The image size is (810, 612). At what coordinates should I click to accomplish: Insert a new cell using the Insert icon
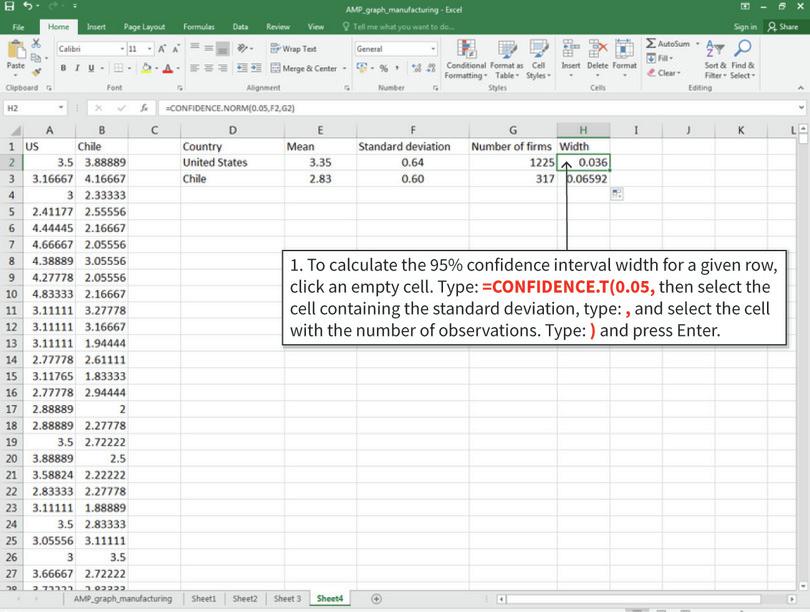(568, 48)
